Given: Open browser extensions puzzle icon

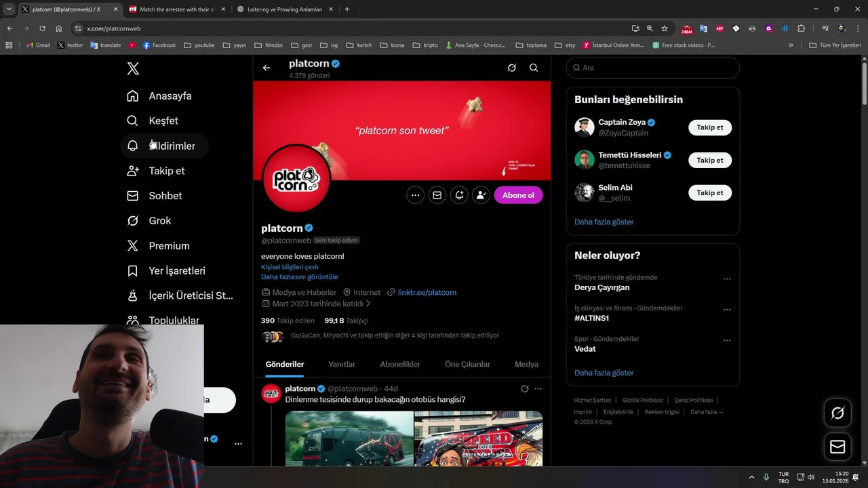Looking at the screenshot, I should pyautogui.click(x=801, y=28).
